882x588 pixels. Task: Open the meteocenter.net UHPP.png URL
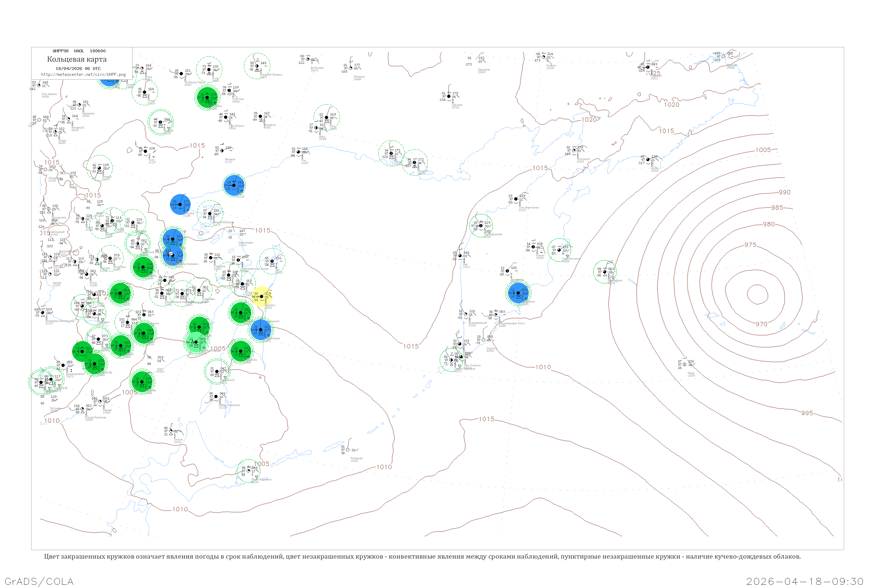point(83,75)
